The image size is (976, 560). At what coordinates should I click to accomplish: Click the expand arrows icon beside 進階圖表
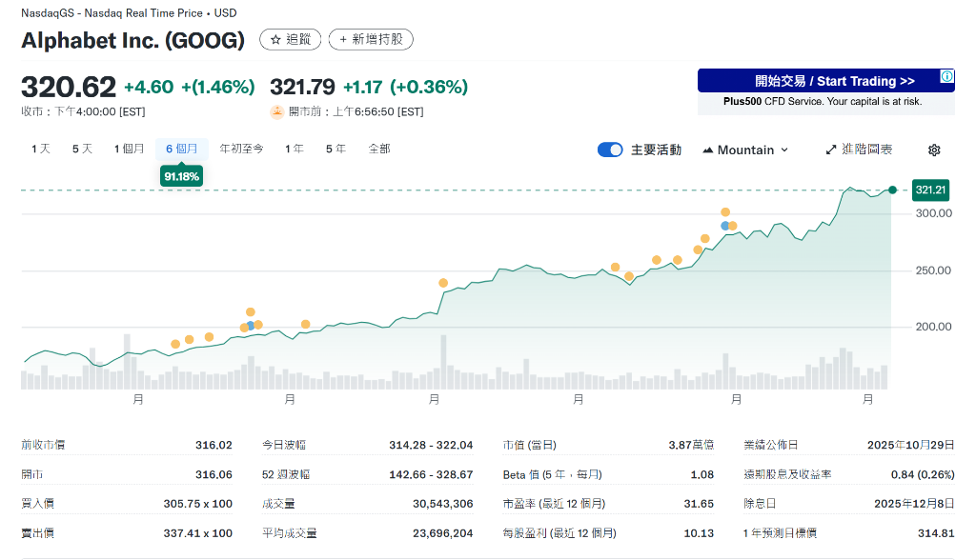(831, 150)
